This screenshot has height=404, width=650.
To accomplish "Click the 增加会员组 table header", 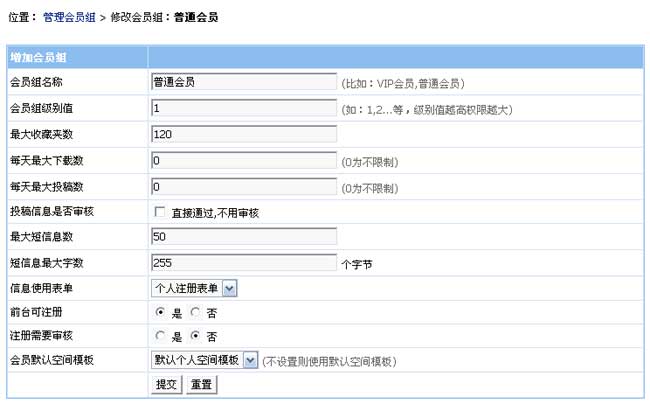I will [x=39, y=58].
